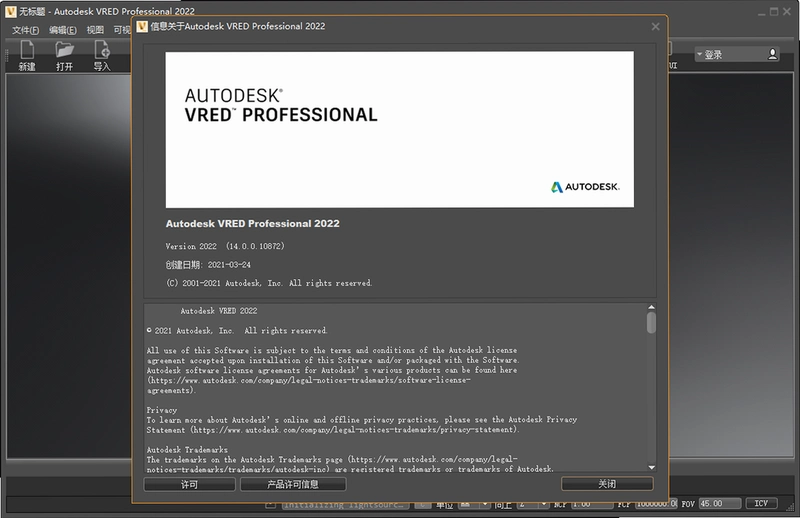Click the Autodesk trademarks page URL
Viewport: 800px width, 518px height.
point(332,464)
